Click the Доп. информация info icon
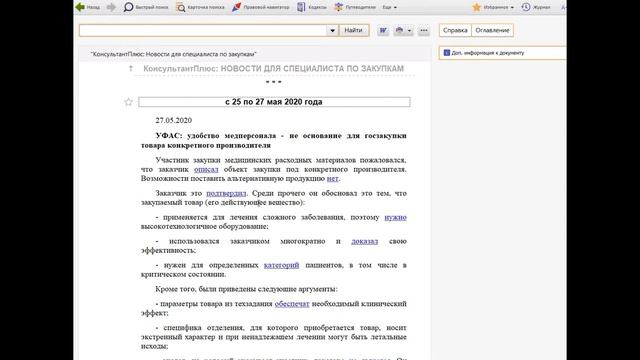 pos(447,53)
